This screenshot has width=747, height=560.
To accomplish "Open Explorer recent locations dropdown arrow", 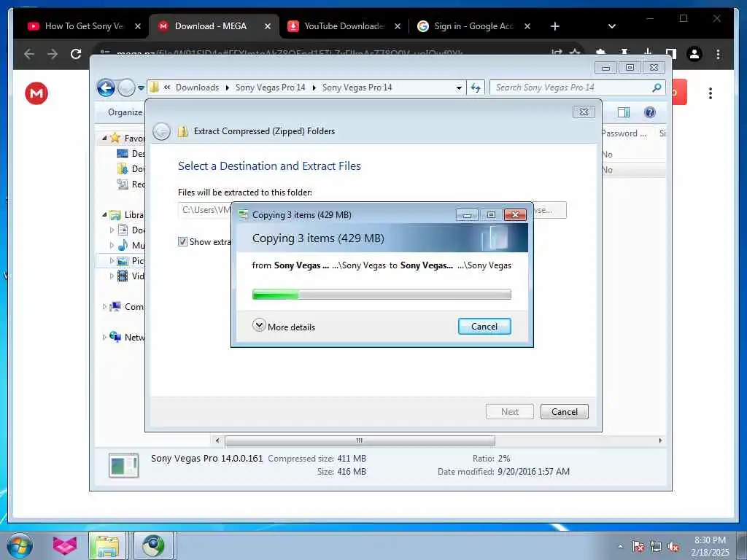I will point(141,88).
